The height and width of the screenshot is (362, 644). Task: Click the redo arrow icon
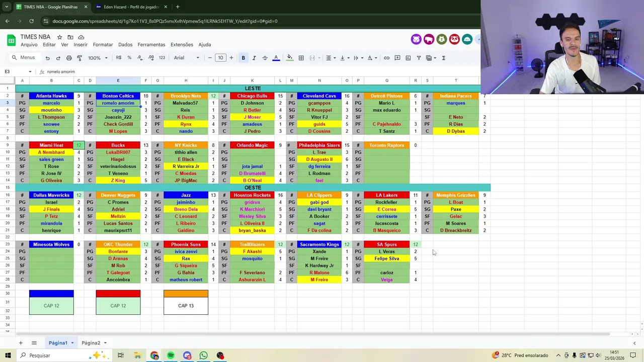click(x=58, y=58)
